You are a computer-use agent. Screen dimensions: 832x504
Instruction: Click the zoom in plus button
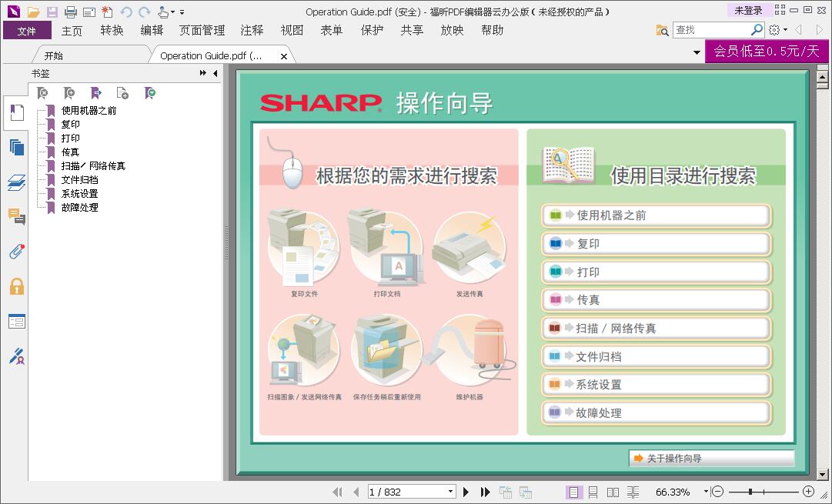[x=808, y=492]
